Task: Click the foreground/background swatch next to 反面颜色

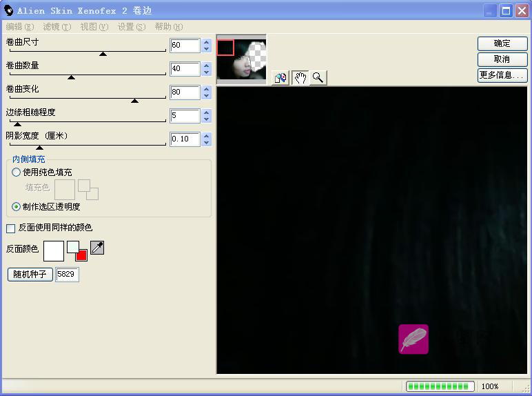Action: [x=77, y=251]
